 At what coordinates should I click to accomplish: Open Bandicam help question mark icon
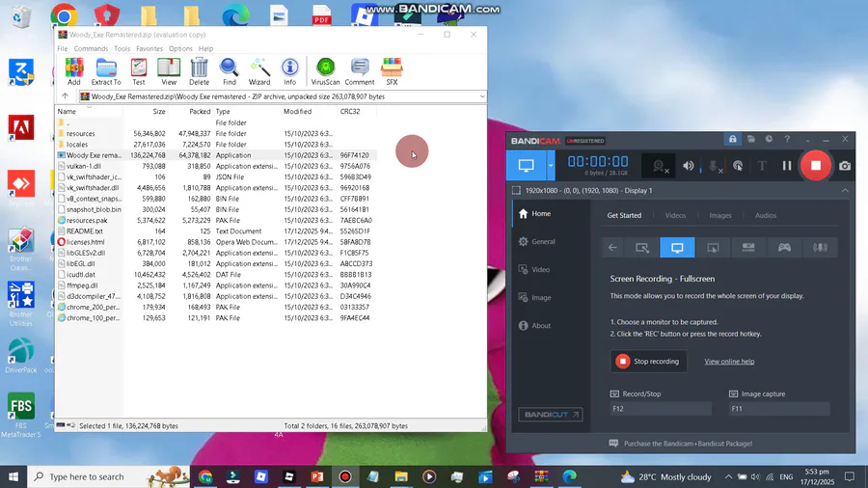click(x=787, y=140)
